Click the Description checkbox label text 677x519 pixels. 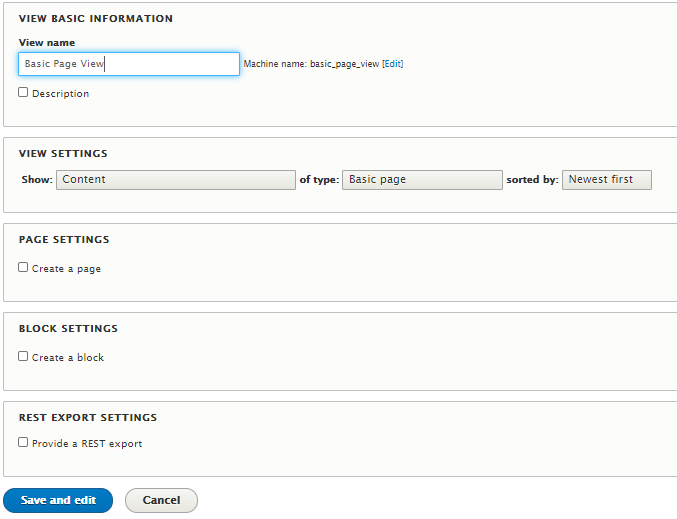click(x=60, y=94)
